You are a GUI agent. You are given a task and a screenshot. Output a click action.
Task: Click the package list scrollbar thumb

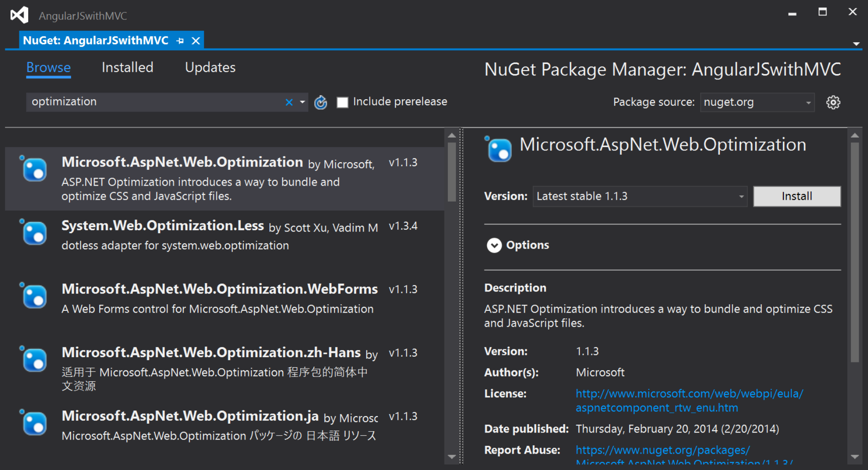coord(452,172)
